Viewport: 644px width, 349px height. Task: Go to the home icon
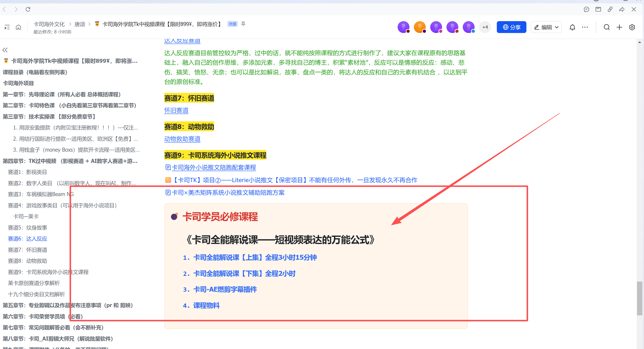(x=18, y=27)
